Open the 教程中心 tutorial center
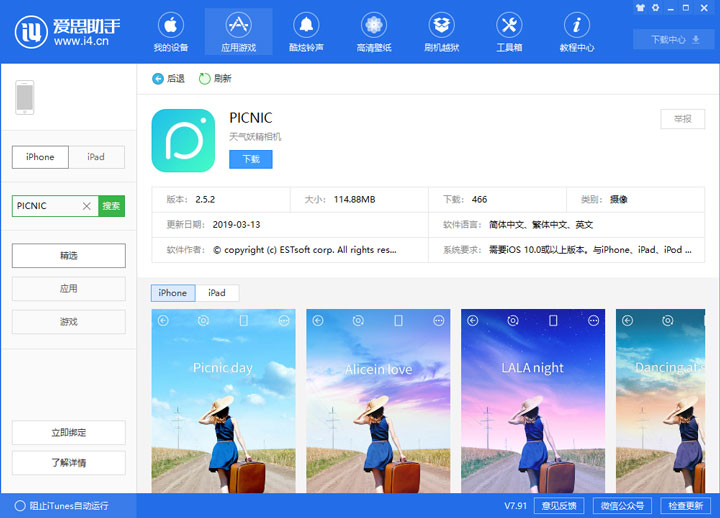The height and width of the screenshot is (518, 720). coord(577,32)
